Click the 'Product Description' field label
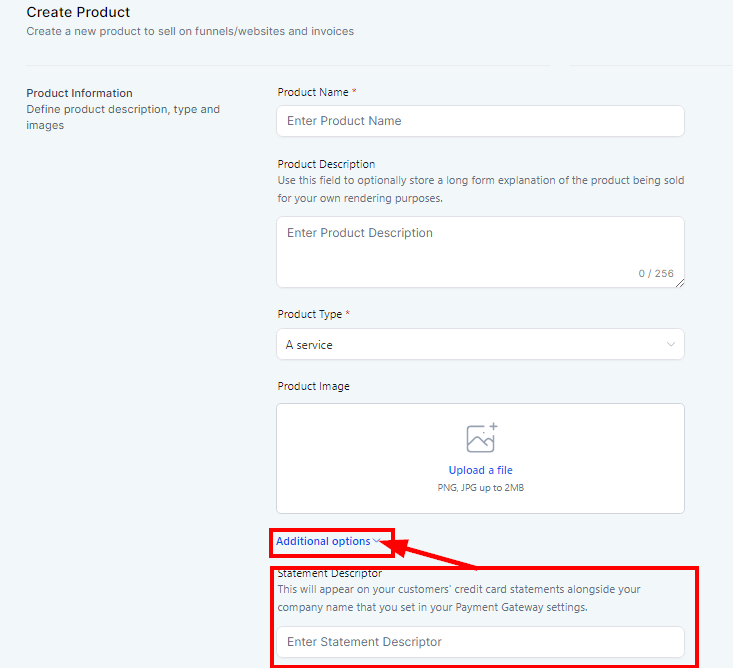The height and width of the screenshot is (668, 733). click(x=326, y=164)
